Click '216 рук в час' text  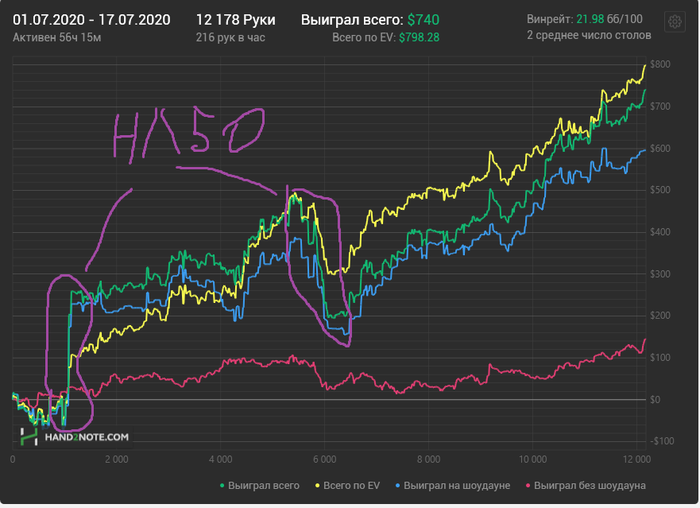(x=230, y=37)
